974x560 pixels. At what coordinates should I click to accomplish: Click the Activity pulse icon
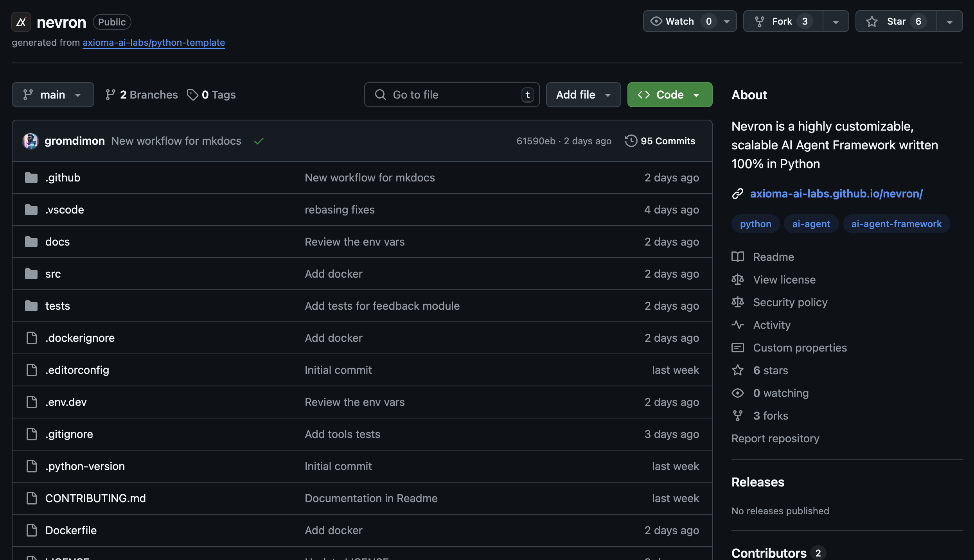pos(738,325)
